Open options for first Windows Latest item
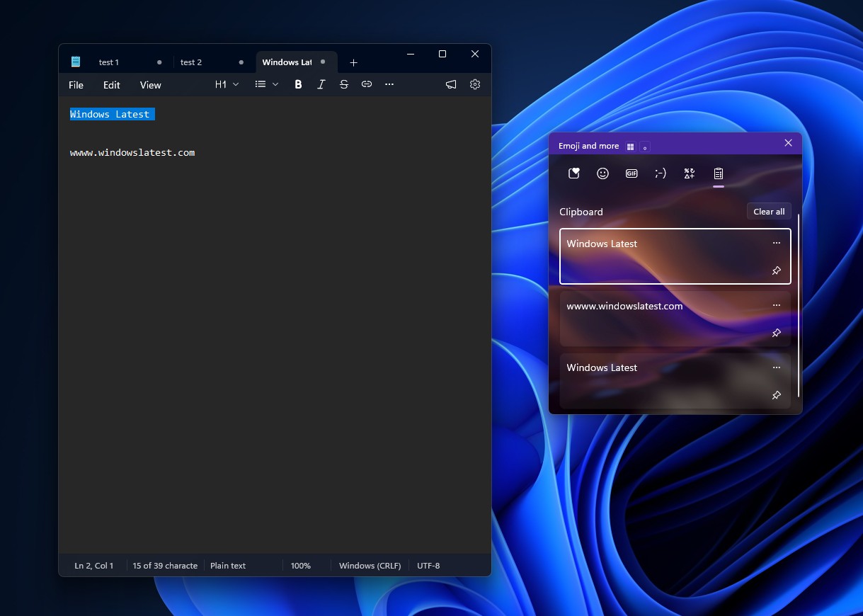Image resolution: width=863 pixels, height=616 pixels. (777, 243)
